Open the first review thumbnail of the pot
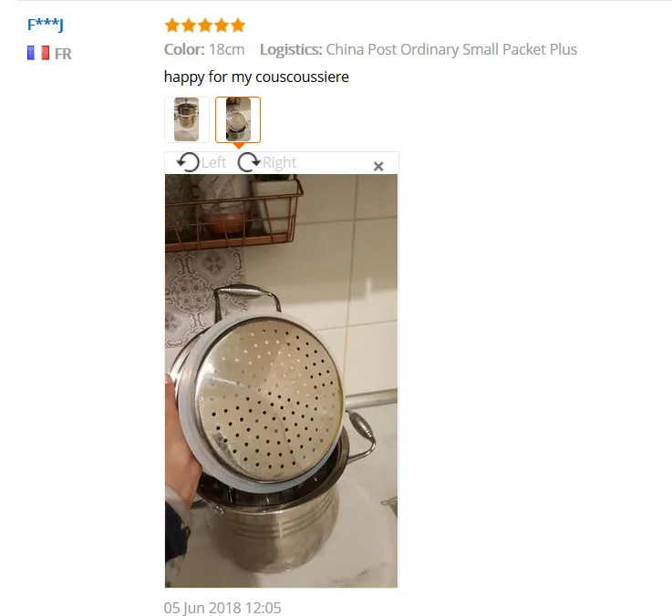672x616 pixels. click(x=186, y=119)
